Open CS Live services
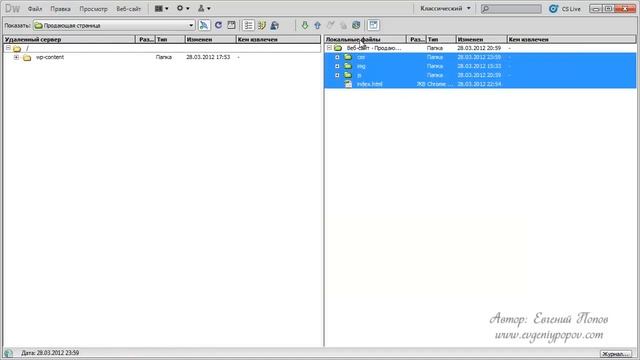 tap(565, 9)
